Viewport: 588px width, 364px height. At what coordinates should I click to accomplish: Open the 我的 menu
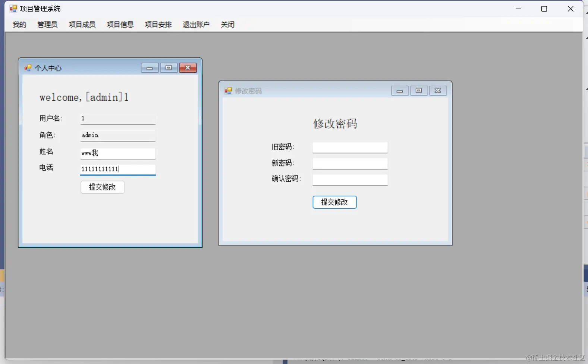point(19,25)
